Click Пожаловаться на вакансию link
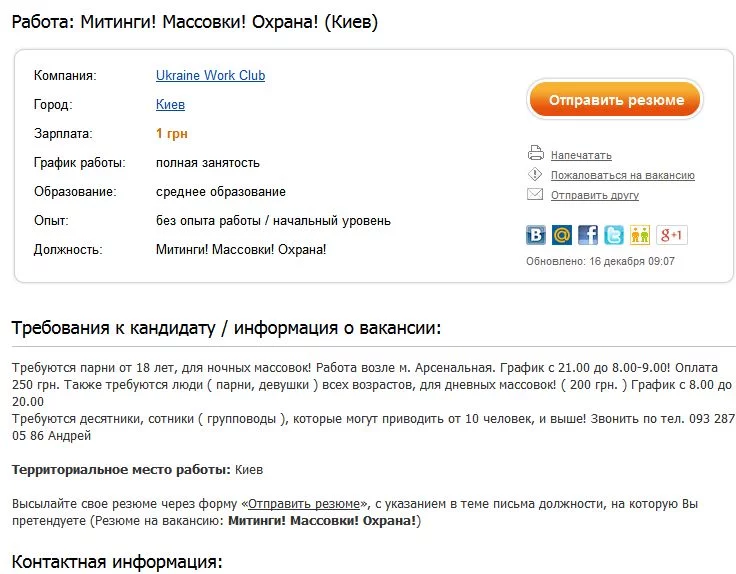Viewport: 736px width, 574px height. [622, 176]
